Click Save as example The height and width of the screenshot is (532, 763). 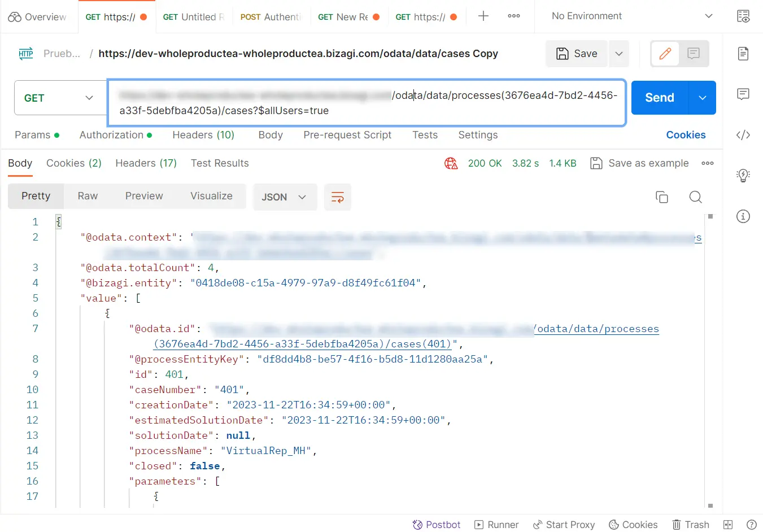pos(639,163)
